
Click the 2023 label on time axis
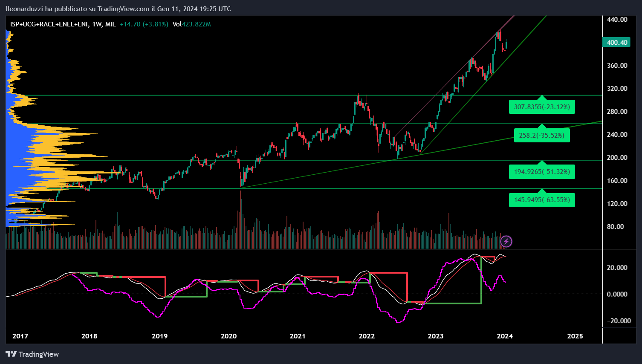pos(436,336)
